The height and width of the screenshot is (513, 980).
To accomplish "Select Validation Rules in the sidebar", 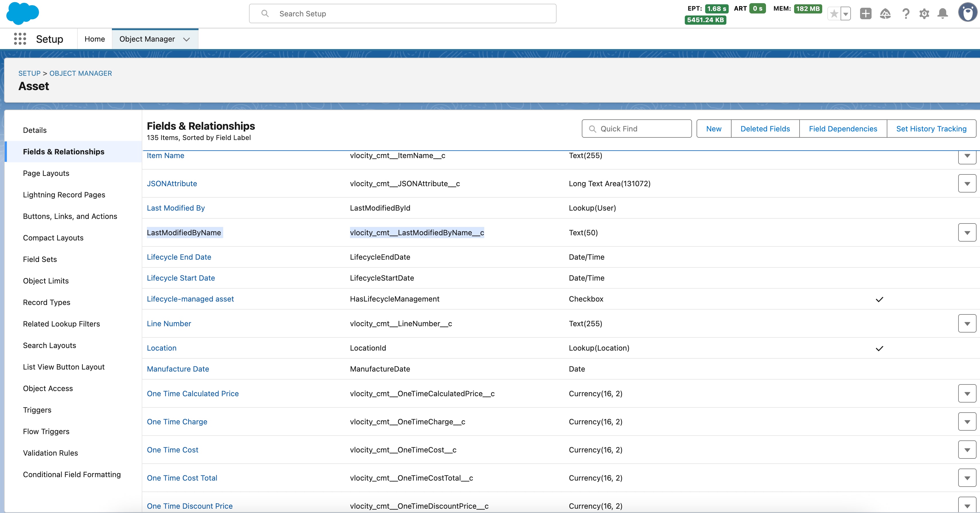I will coord(50,453).
